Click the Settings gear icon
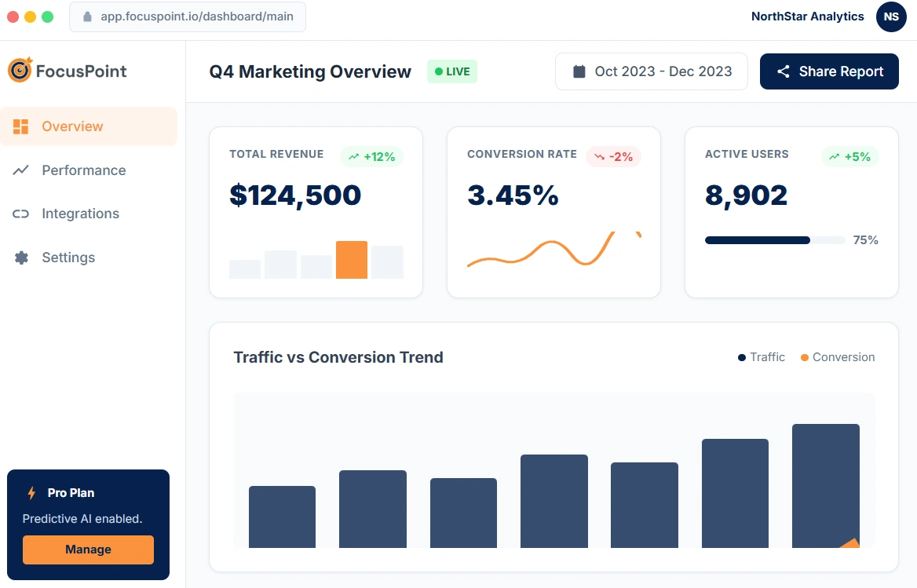The height and width of the screenshot is (588, 917). click(21, 257)
